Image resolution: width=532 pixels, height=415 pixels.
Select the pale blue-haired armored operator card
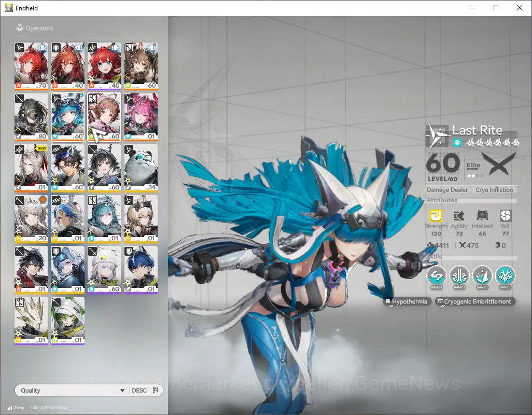(x=67, y=270)
